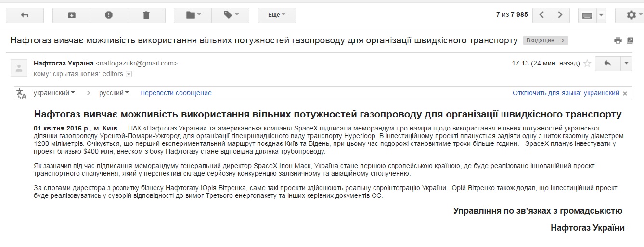Go to the older email arrow
Screen dimensions: 644x247
pos(560,15)
